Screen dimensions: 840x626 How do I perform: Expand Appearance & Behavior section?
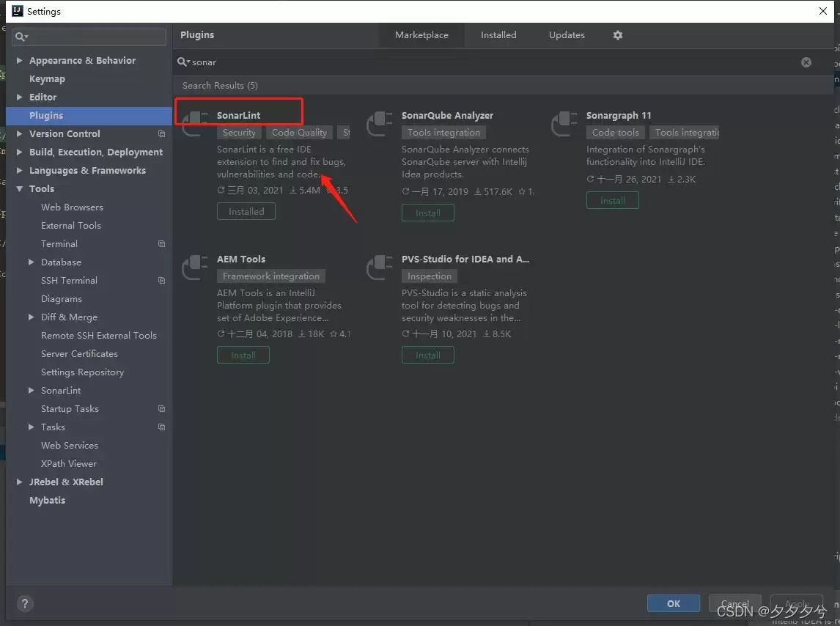click(19, 61)
